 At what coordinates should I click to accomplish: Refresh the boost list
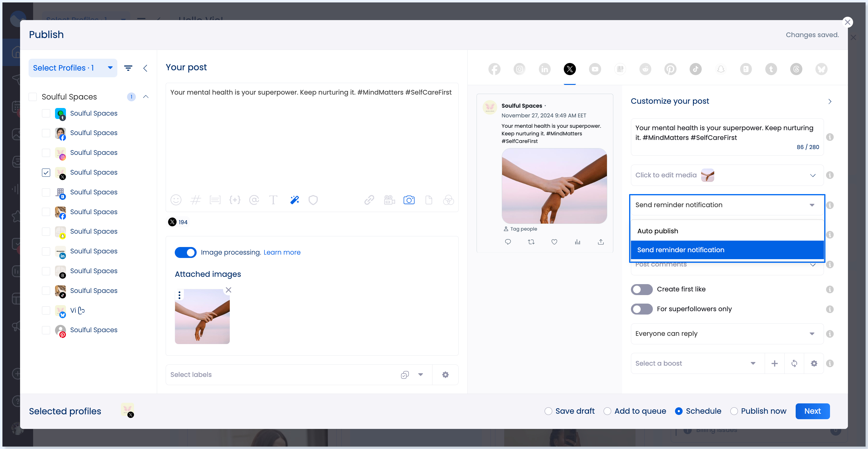click(794, 363)
